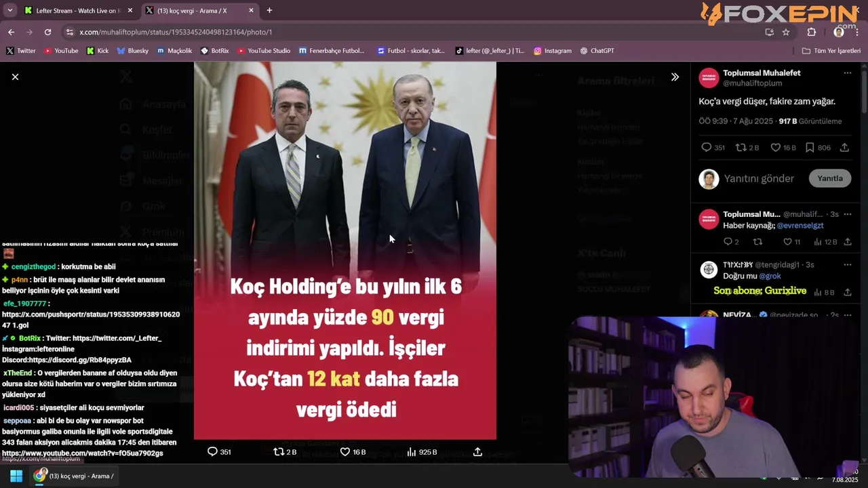
Task: Open the Windows Start menu
Action: (16, 476)
